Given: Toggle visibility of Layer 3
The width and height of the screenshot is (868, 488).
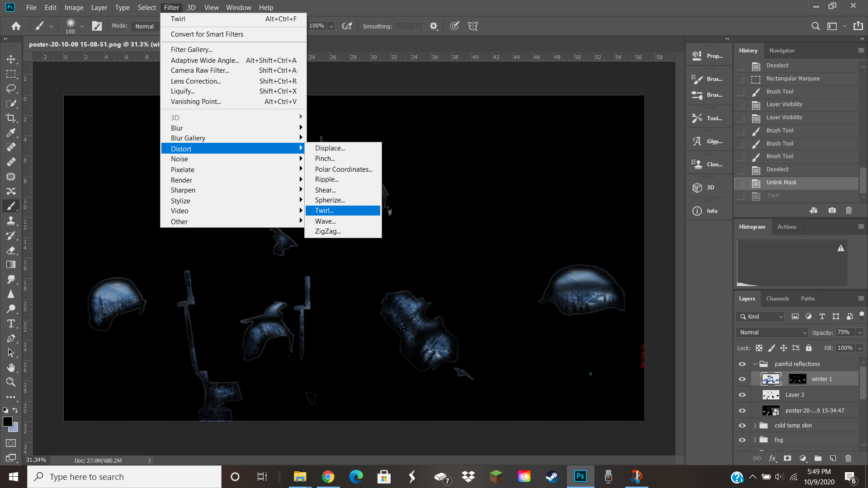Looking at the screenshot, I should tap(742, 395).
